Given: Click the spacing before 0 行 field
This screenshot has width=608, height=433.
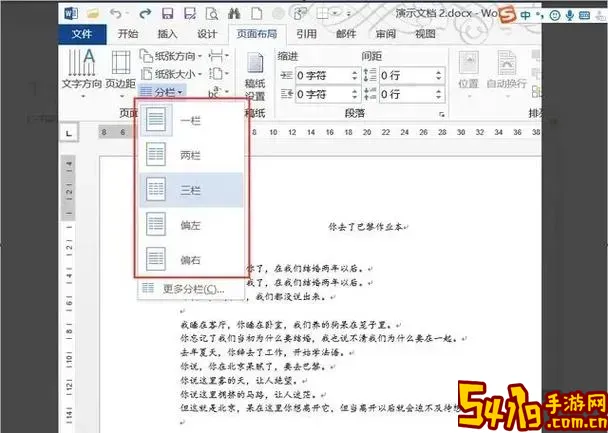Looking at the screenshot, I should (x=411, y=76).
